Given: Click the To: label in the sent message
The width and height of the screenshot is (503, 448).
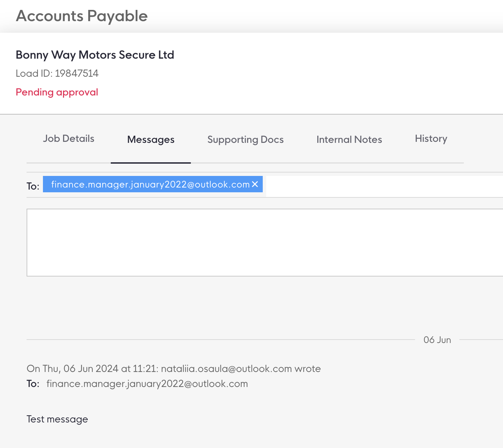Looking at the screenshot, I should 33,384.
